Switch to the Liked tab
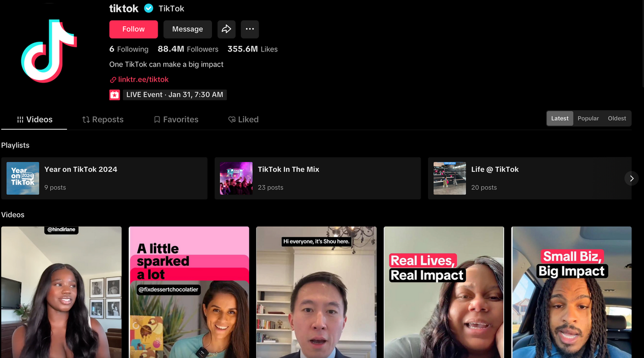Viewport: 644px width, 358px height. (243, 120)
